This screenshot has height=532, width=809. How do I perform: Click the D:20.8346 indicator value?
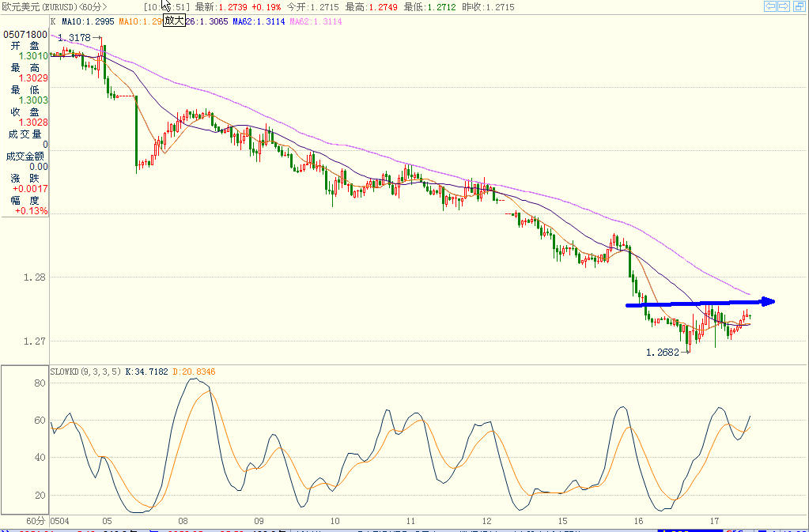coord(194,372)
